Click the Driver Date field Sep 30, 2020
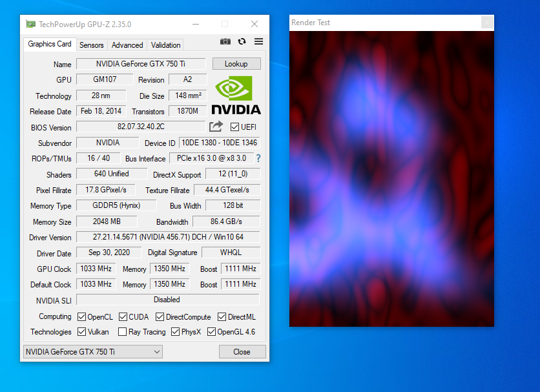Image resolution: width=540 pixels, height=392 pixels. (x=109, y=253)
